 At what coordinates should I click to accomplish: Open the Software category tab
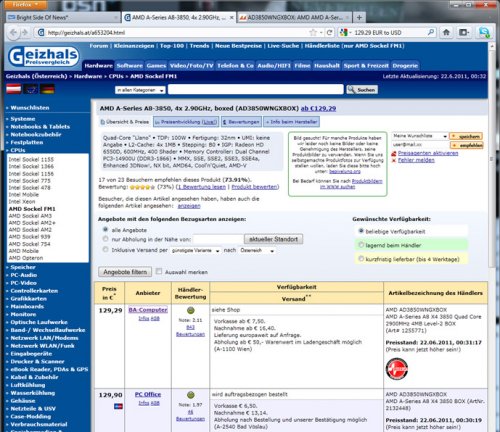point(130,66)
